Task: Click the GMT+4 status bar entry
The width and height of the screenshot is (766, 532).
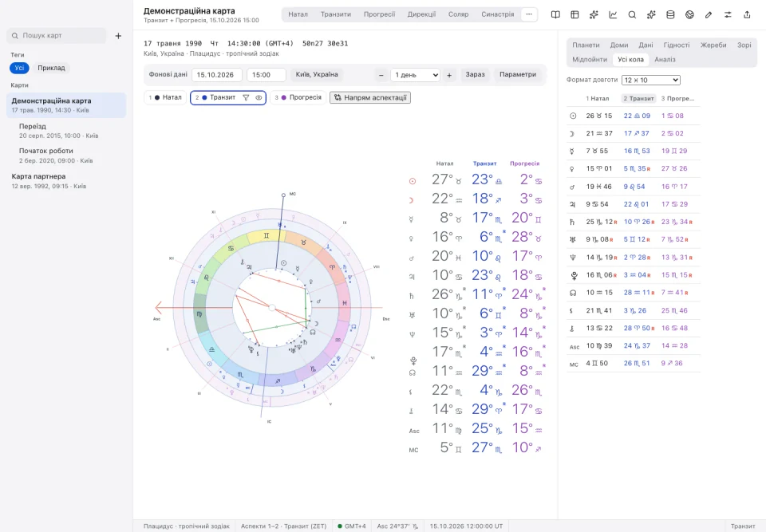Action: (352, 526)
